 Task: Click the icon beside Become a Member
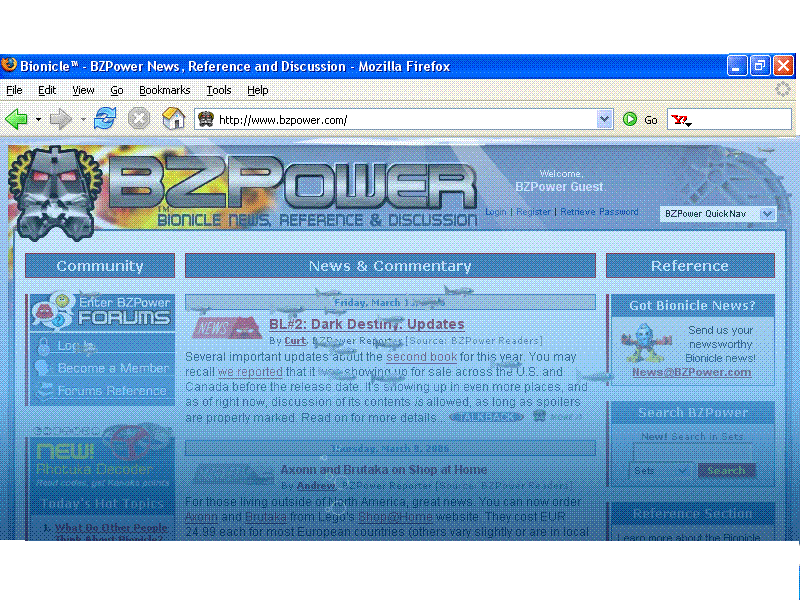click(42, 368)
